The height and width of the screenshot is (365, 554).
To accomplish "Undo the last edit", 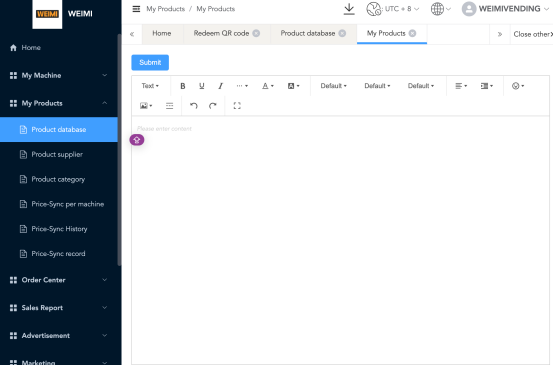I will click(x=194, y=106).
